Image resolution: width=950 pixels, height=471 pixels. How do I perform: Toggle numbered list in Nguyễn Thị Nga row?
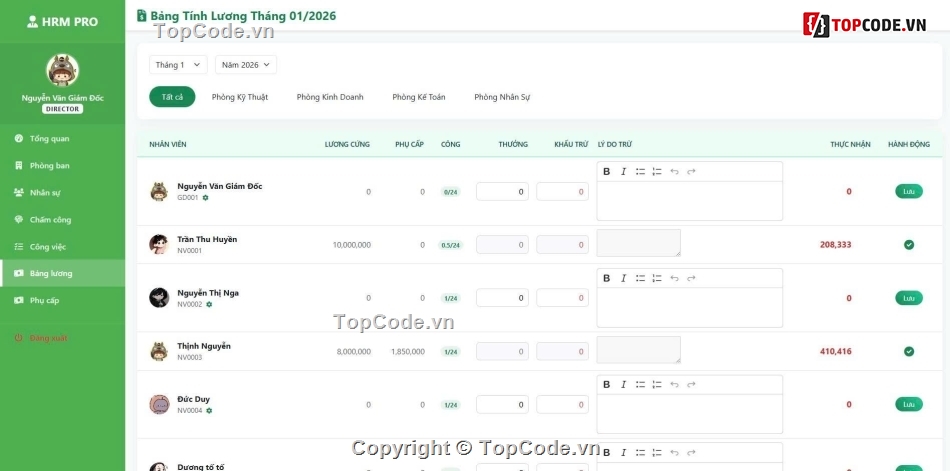(657, 278)
